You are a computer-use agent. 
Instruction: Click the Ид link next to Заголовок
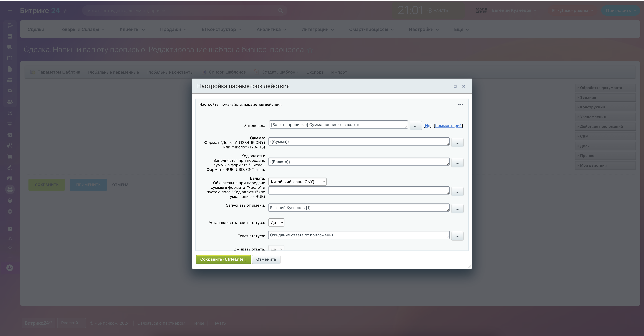coord(428,126)
